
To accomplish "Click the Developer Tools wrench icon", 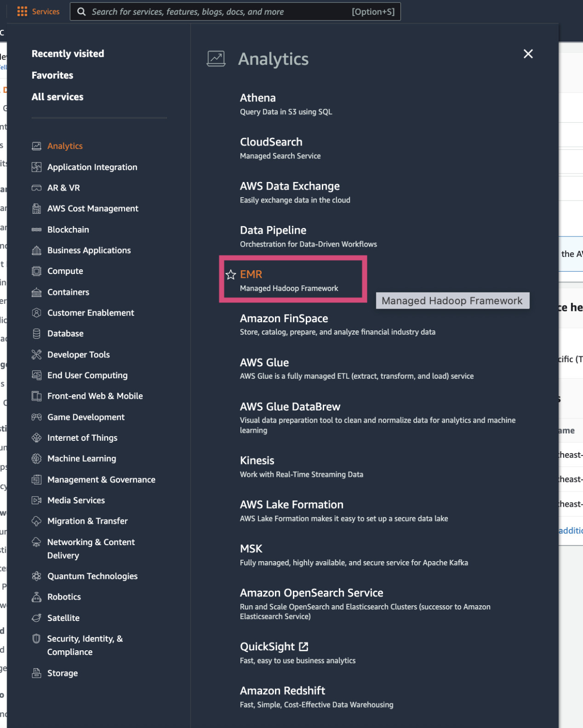I will pyautogui.click(x=37, y=354).
